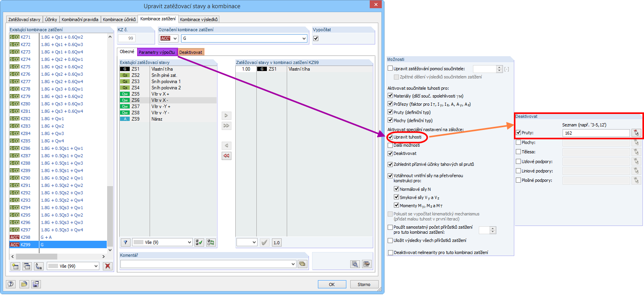Click the blue A label of ZS9

coord(125,119)
